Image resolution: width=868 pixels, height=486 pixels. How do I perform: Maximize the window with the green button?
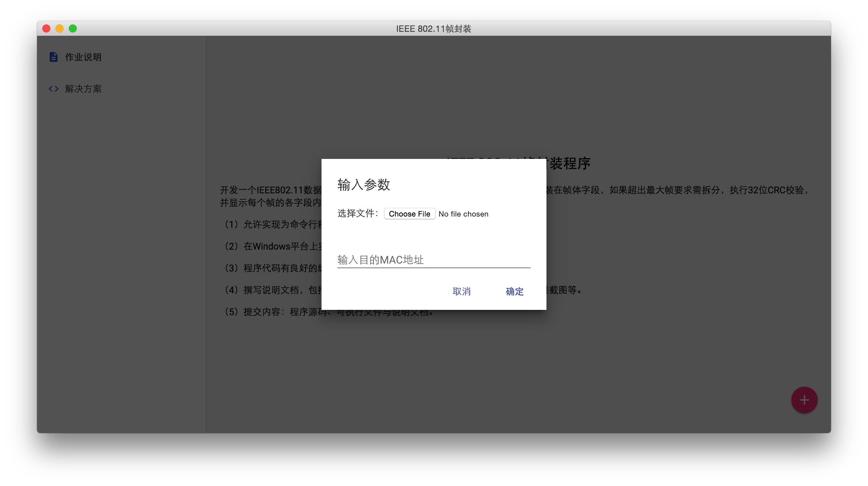[x=73, y=29]
